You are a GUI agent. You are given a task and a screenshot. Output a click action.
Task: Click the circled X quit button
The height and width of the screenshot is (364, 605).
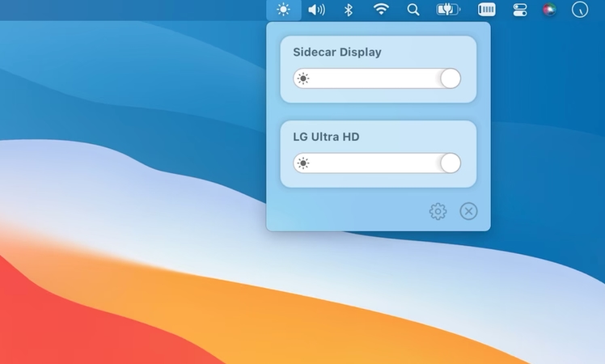[468, 211]
